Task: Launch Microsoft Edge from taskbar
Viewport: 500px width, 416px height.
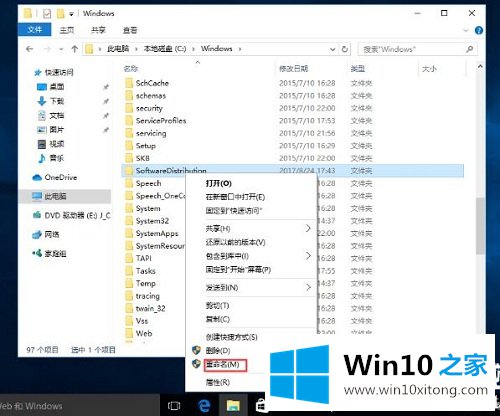Action: [x=204, y=405]
